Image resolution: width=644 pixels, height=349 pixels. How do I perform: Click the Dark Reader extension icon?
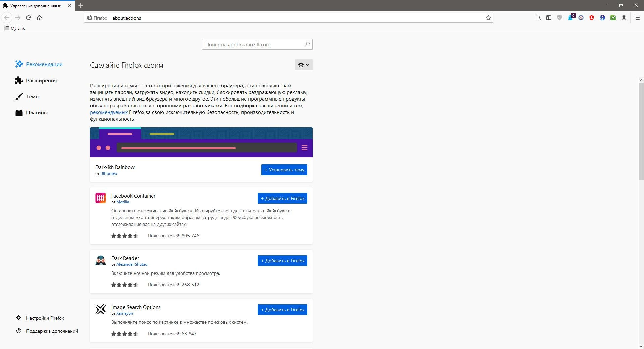point(101,260)
